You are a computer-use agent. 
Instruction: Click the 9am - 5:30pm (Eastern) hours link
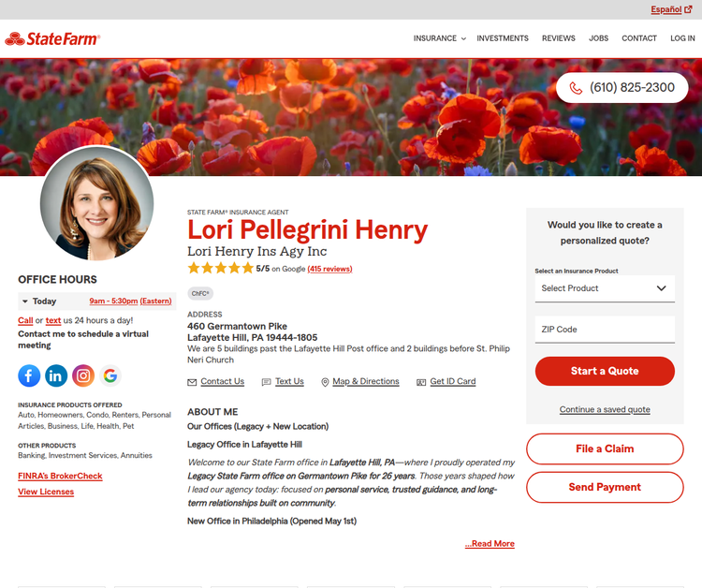(130, 301)
